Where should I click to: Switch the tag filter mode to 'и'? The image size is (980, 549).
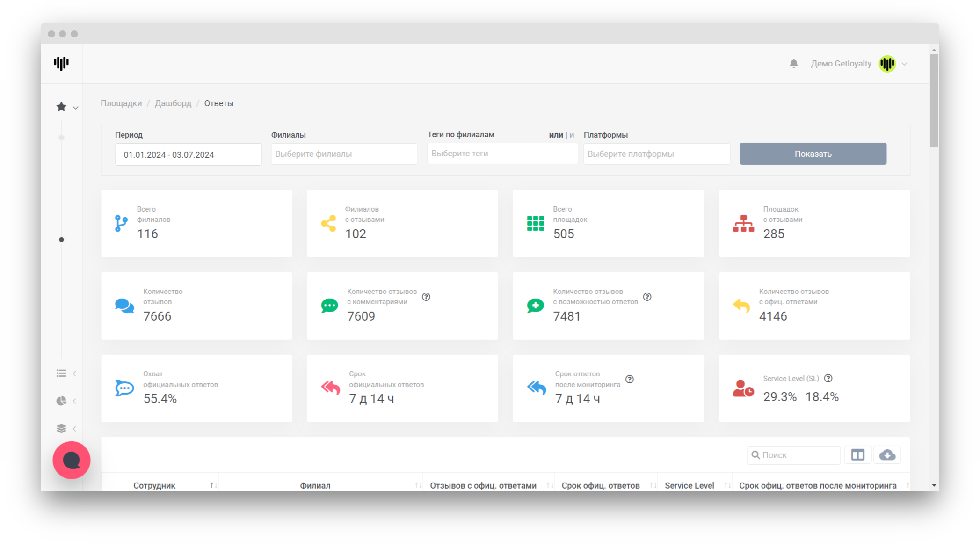point(572,135)
